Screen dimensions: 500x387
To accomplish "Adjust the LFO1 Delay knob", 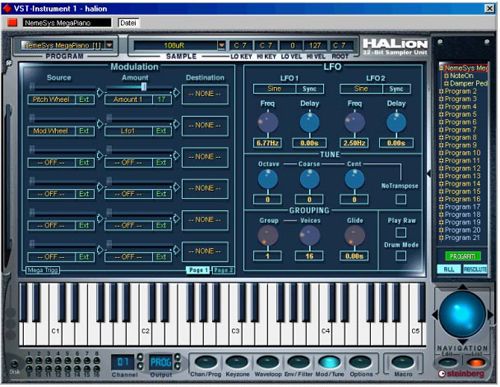I will 310,122.
